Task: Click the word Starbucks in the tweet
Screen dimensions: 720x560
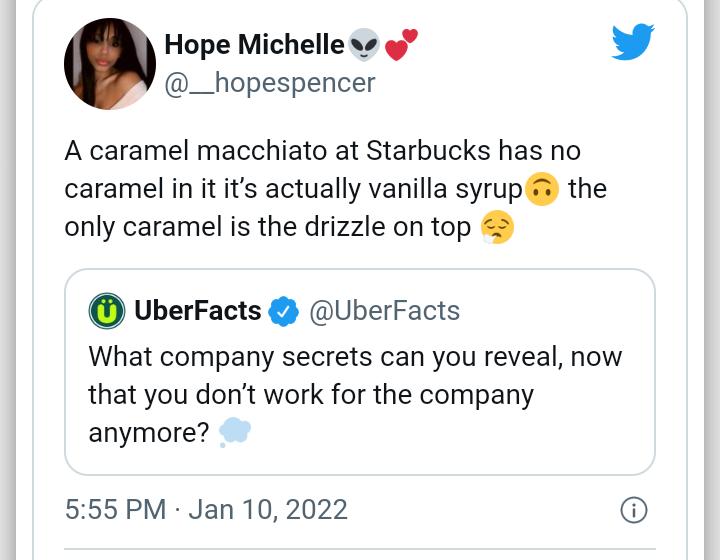Action: (x=428, y=151)
